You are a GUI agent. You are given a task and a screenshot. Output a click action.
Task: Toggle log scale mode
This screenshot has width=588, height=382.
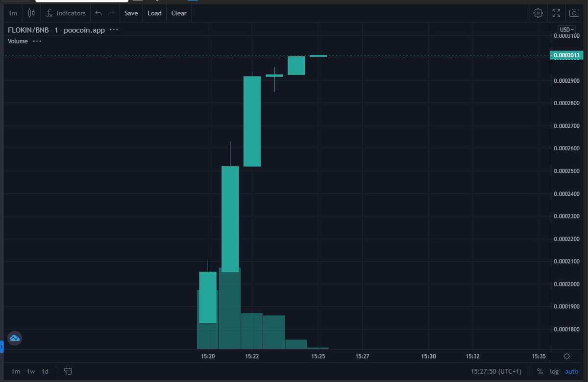click(x=554, y=371)
